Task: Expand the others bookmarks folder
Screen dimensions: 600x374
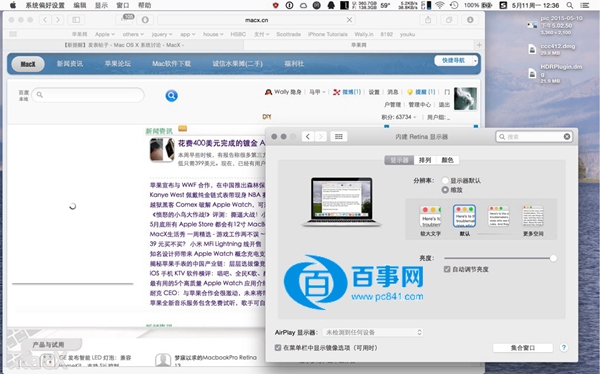Action: pos(133,34)
